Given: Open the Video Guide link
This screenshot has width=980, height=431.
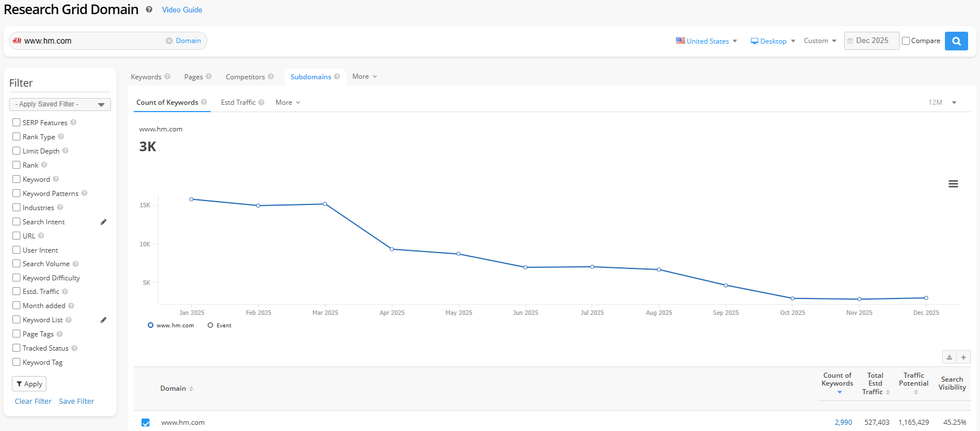Looking at the screenshot, I should 182,10.
